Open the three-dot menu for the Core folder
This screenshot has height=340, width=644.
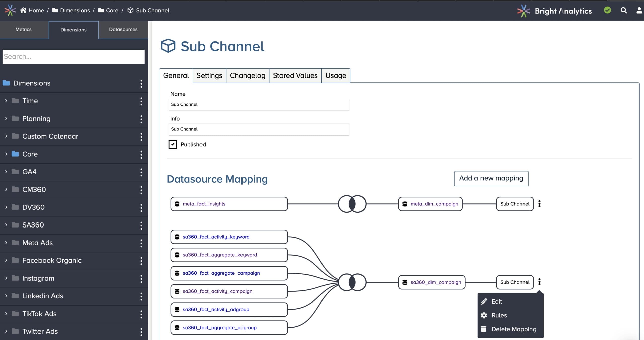point(142,154)
